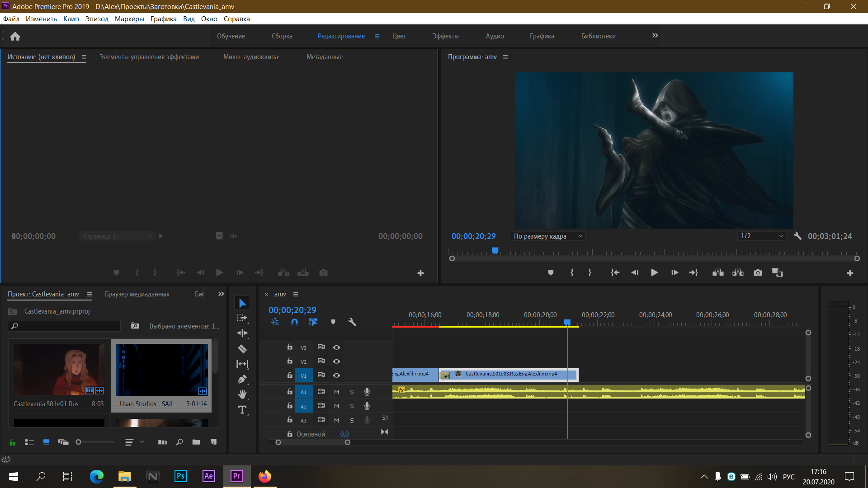The image size is (868, 488).
Task: Toggle lock on track V3
Action: point(290,347)
